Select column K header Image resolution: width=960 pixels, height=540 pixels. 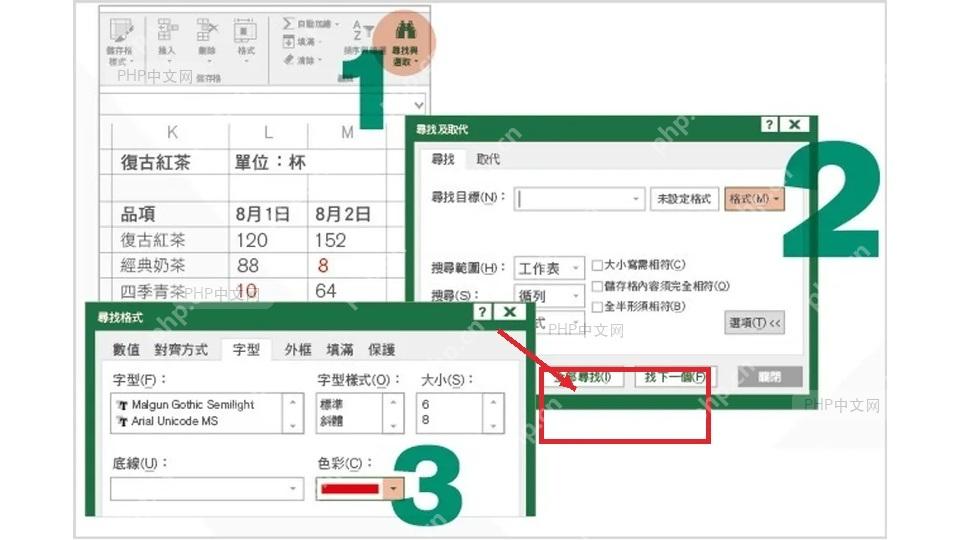point(171,132)
